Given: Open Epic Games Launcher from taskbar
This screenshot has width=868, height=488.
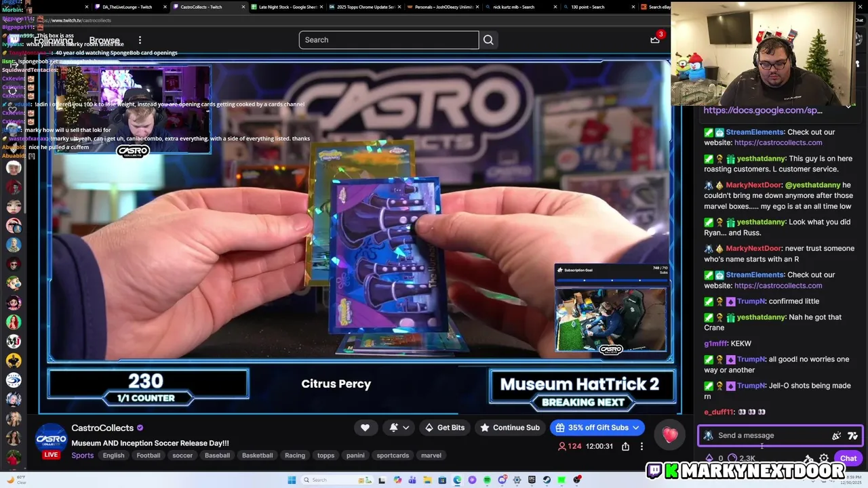Looking at the screenshot, I should click(x=532, y=480).
